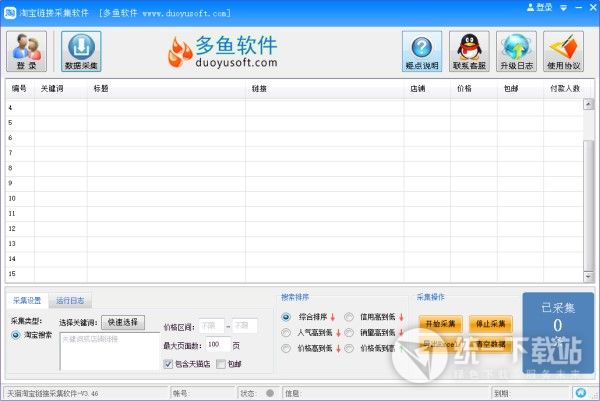Click the 导出Excel export button
Viewport: 600px width, 401px height.
(440, 344)
